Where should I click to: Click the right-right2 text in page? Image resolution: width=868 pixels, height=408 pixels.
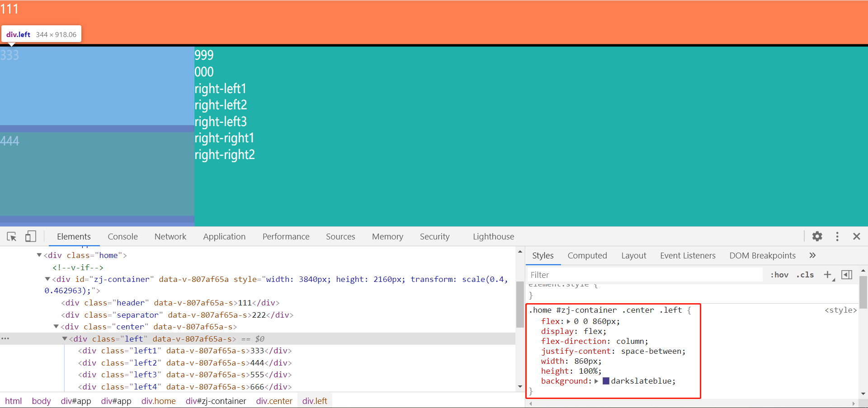pyautogui.click(x=225, y=155)
